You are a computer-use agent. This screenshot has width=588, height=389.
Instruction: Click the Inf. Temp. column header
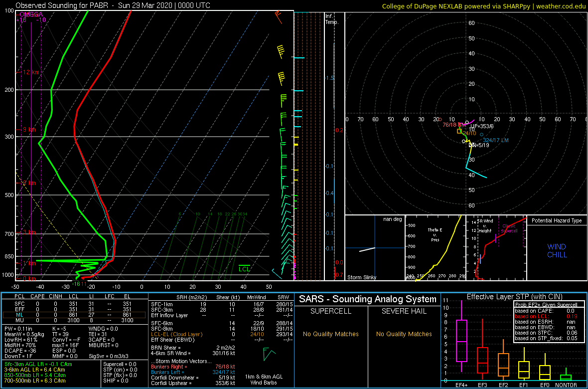[332, 19]
